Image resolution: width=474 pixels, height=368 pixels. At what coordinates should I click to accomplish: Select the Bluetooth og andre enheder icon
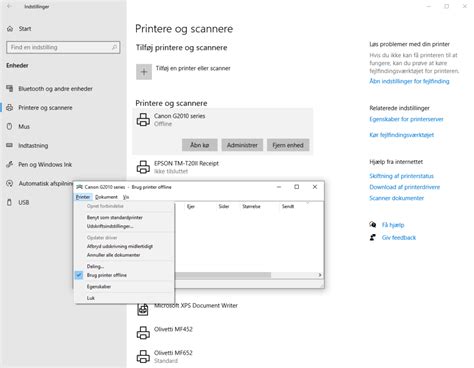pos(10,89)
